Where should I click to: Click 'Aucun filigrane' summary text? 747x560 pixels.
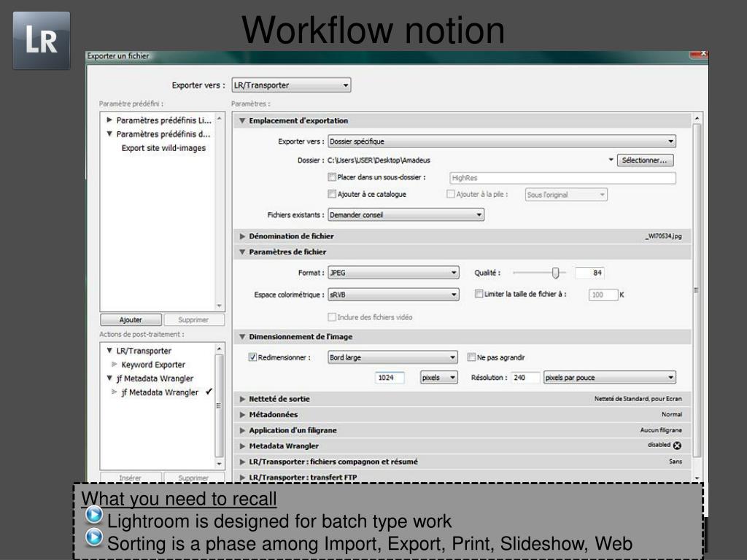[661, 430]
